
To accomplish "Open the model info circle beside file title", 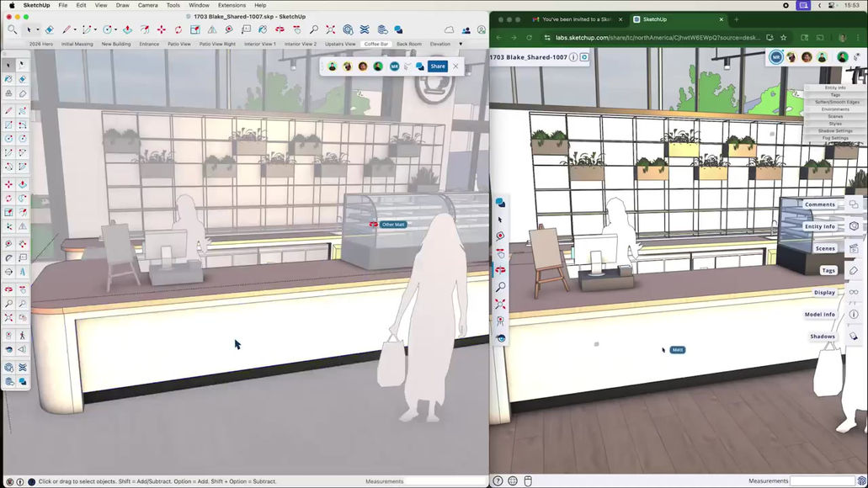I will pyautogui.click(x=573, y=57).
